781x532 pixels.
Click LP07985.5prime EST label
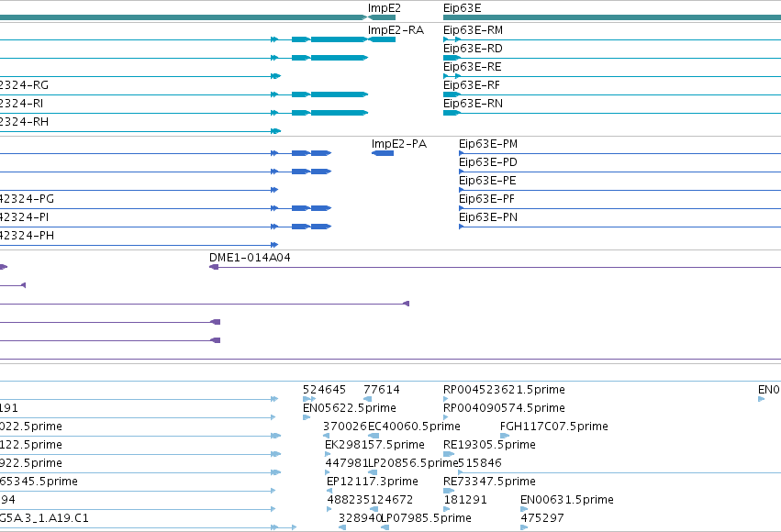click(x=427, y=518)
